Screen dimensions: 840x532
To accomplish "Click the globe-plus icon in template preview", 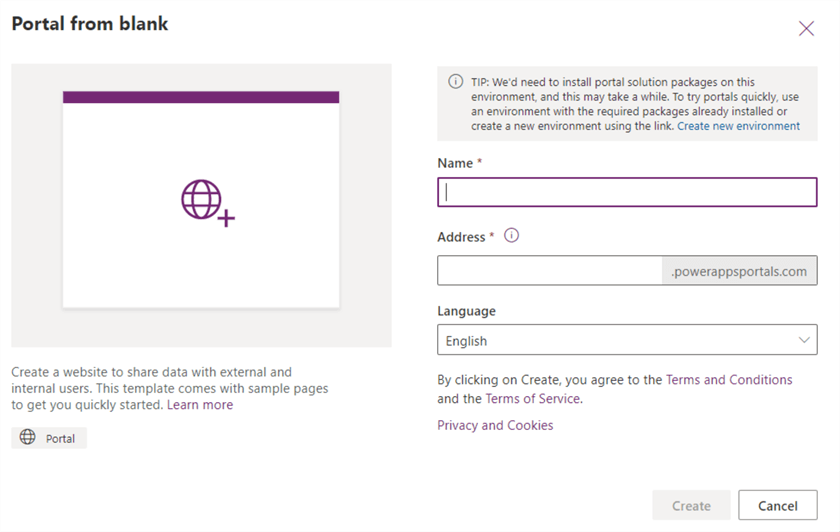I will tap(207, 203).
